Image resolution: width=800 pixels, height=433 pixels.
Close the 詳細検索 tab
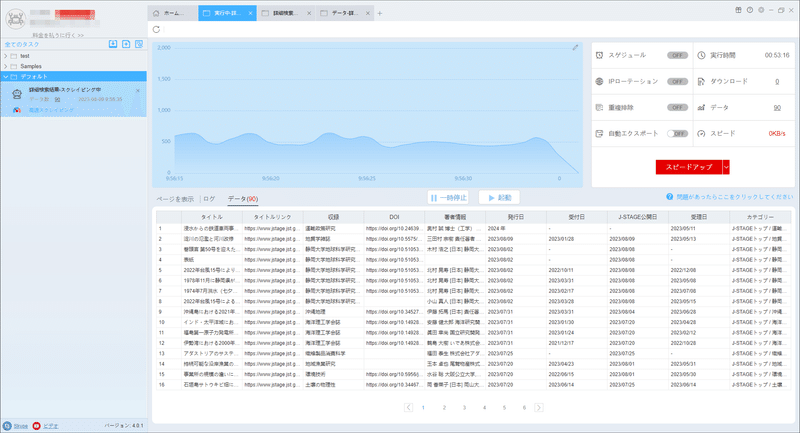[309, 13]
